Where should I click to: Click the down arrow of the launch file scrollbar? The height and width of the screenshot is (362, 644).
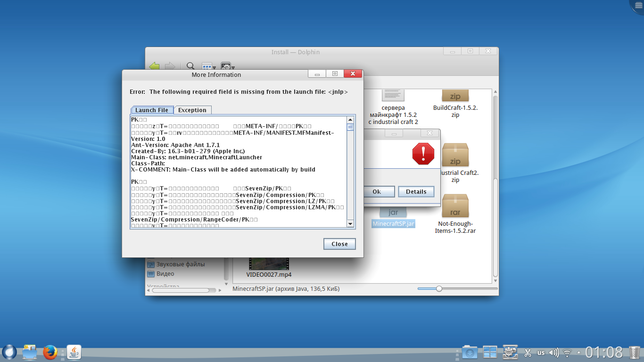coord(350,223)
